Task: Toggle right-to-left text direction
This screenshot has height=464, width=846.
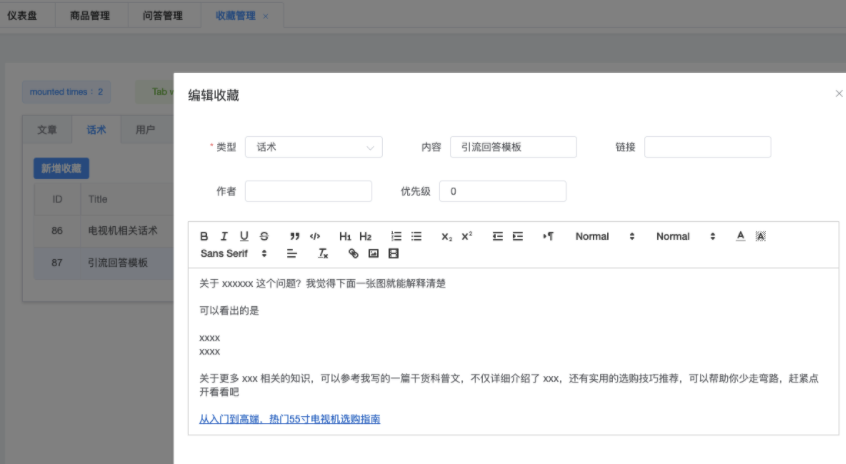Action: tap(548, 236)
